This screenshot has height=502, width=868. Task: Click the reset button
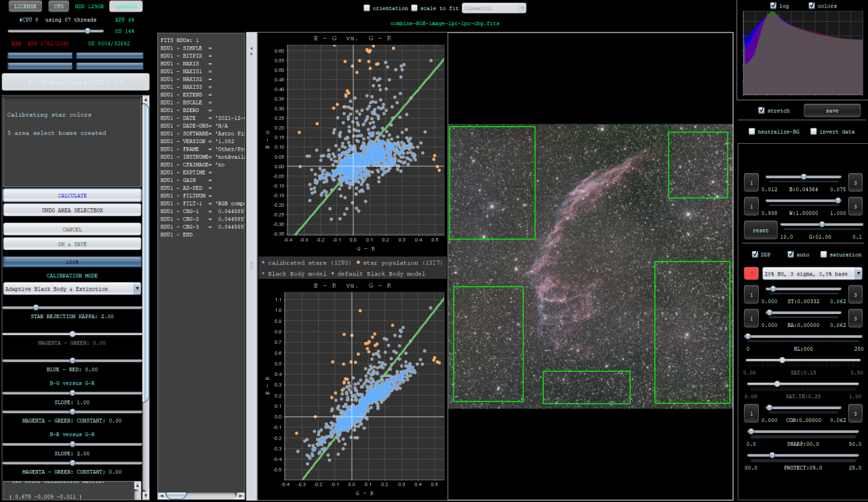[x=761, y=230]
